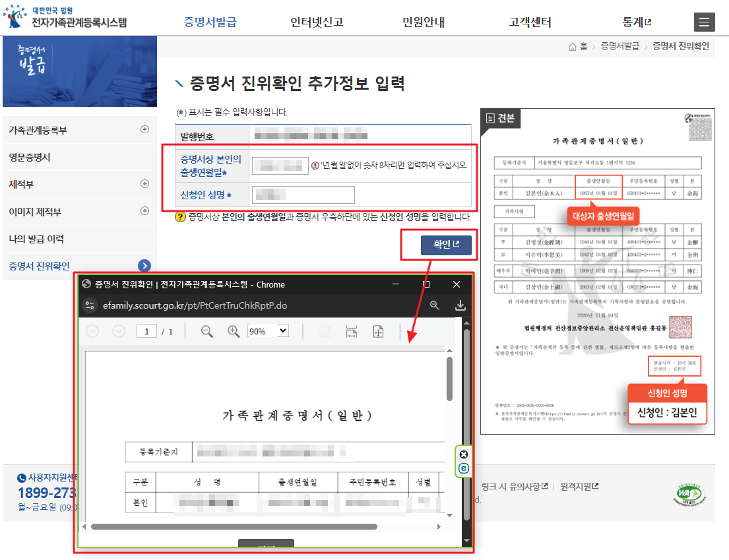Screen dimensions: 729x560
Task: Zoom in on the PDF document
Action: [233, 330]
